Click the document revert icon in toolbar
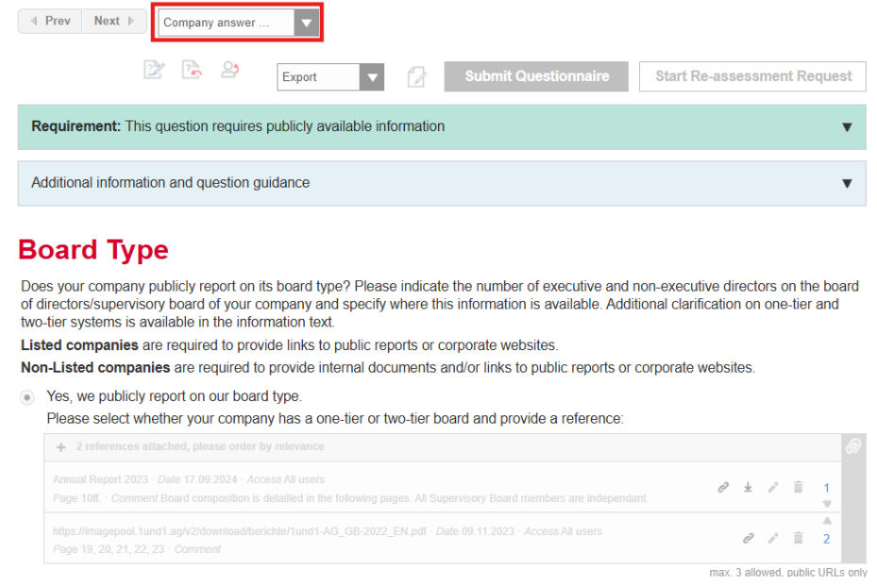877x588 pixels. pos(192,70)
